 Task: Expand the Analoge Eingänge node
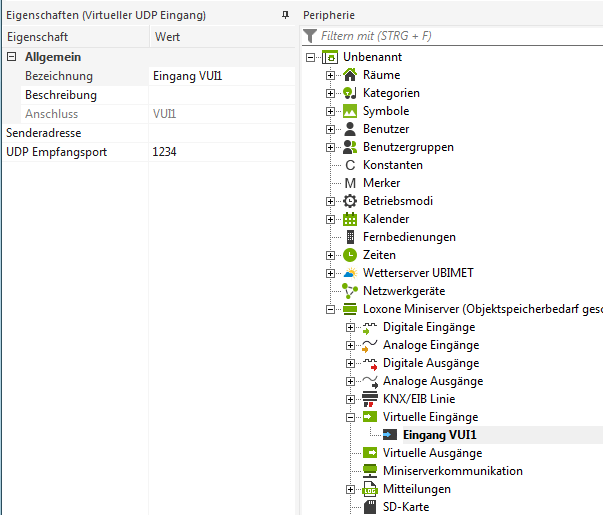[x=350, y=346]
